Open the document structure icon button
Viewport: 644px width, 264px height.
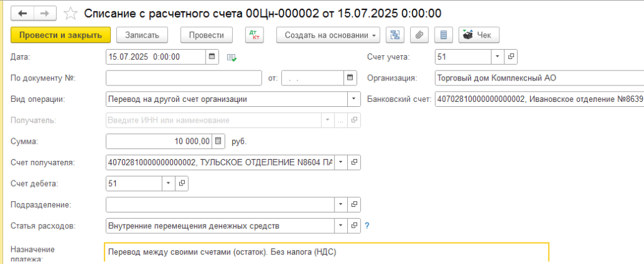(395, 35)
